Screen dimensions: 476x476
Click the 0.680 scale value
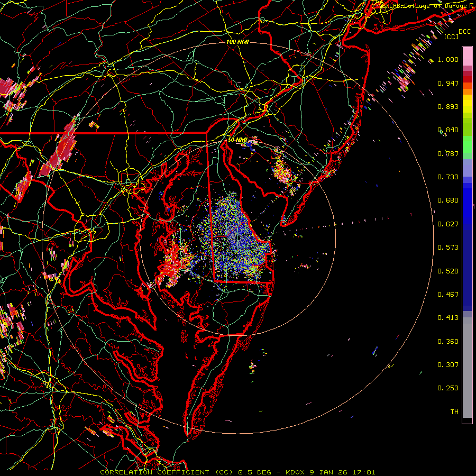(448, 200)
